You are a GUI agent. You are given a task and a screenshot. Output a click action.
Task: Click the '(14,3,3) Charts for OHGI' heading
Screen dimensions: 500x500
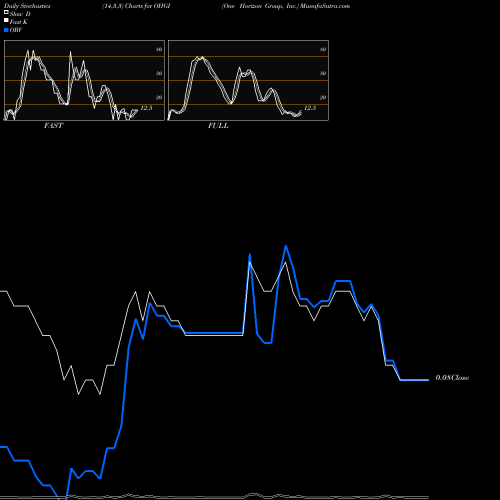(136, 6)
